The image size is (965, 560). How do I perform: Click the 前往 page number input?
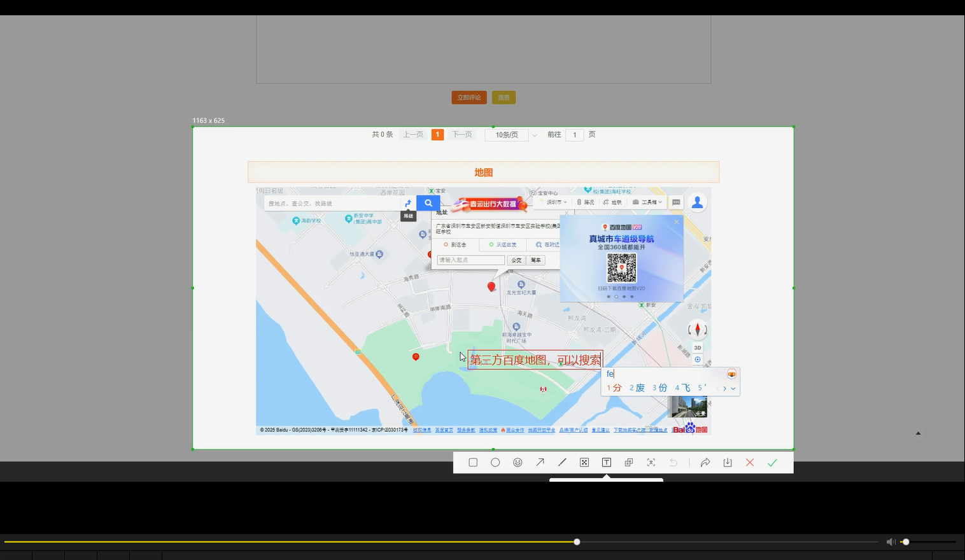coord(574,135)
